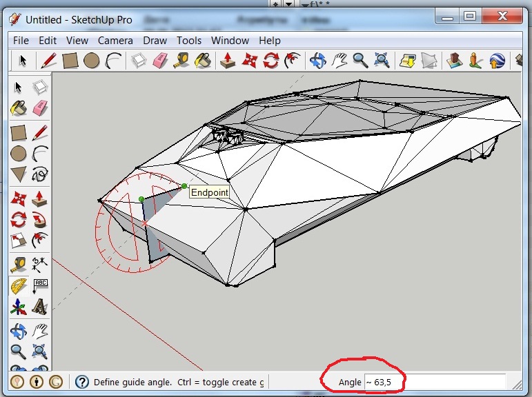Activate the Push/Pull tool in left toolbar

[x=40, y=198]
